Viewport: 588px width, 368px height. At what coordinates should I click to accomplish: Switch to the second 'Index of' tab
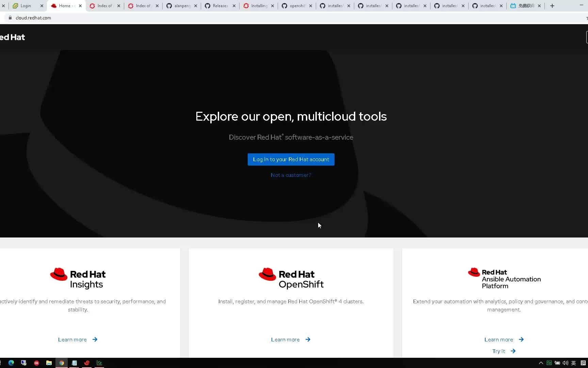143,6
